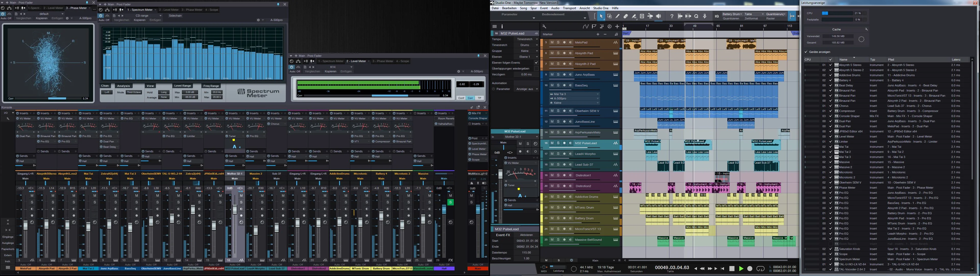980x276 pixels.
Task: Click the stop transport button
Action: pyautogui.click(x=732, y=269)
